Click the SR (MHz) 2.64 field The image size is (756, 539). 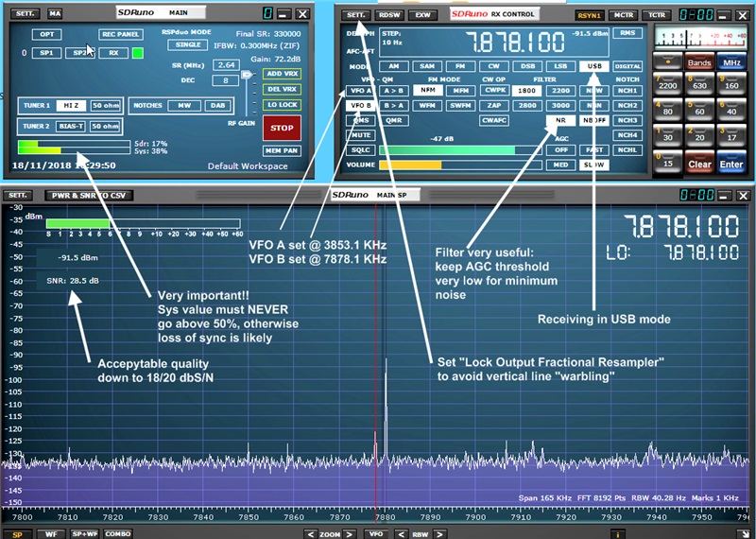(226, 65)
